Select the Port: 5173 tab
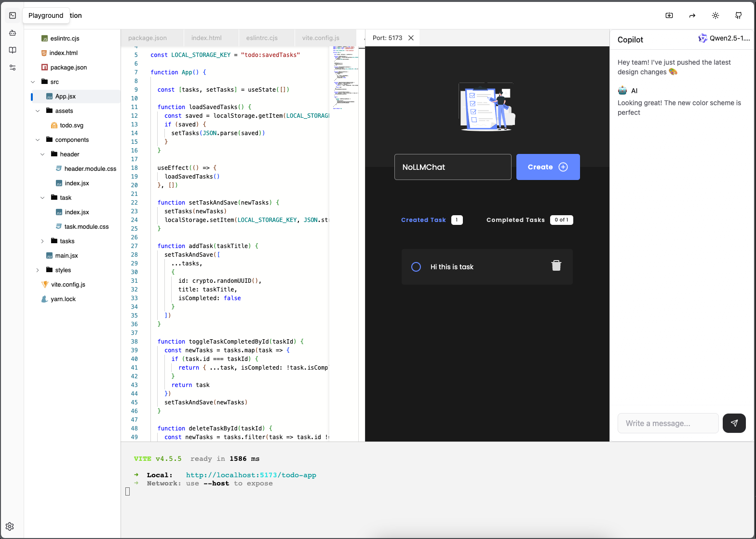756x539 pixels. pyautogui.click(x=387, y=38)
